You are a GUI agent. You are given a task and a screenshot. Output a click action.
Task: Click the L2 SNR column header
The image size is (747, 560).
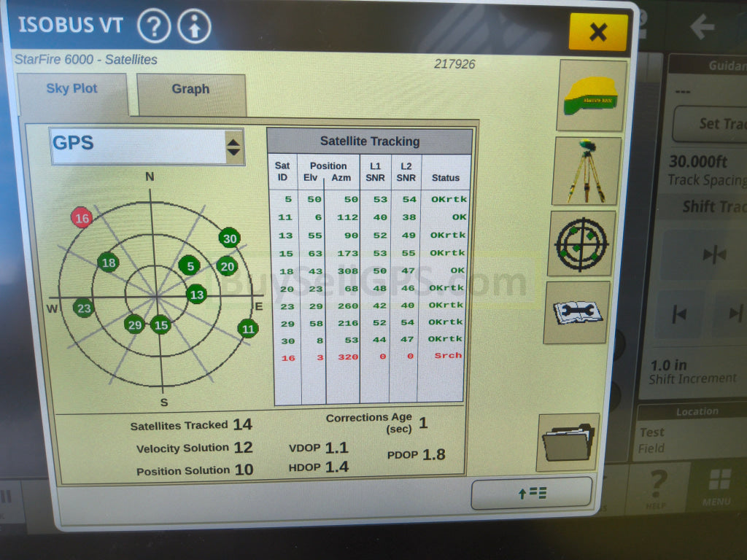click(406, 172)
